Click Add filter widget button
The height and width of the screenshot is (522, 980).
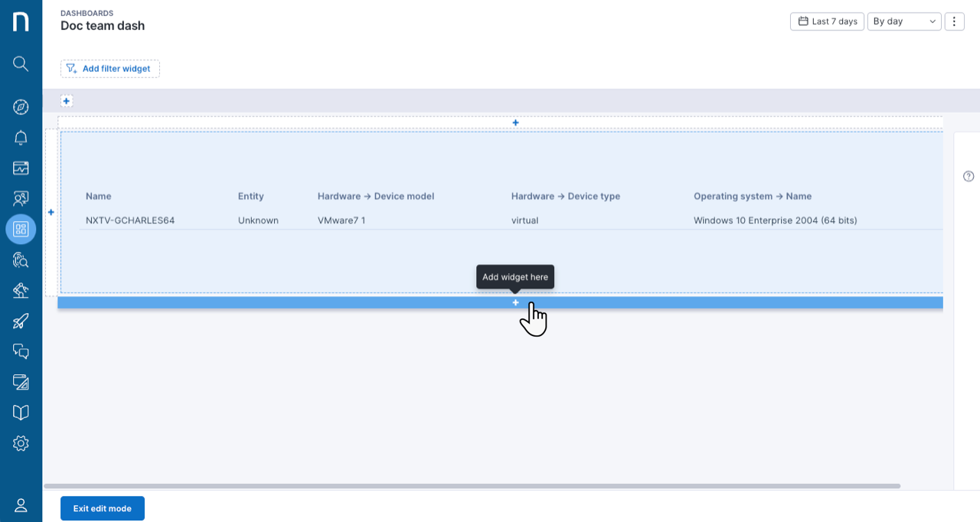click(110, 69)
